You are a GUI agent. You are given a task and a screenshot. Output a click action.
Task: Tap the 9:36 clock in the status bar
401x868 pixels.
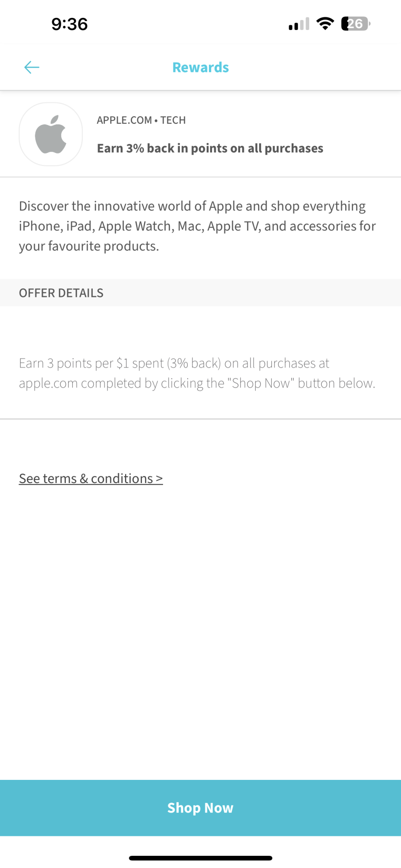69,24
